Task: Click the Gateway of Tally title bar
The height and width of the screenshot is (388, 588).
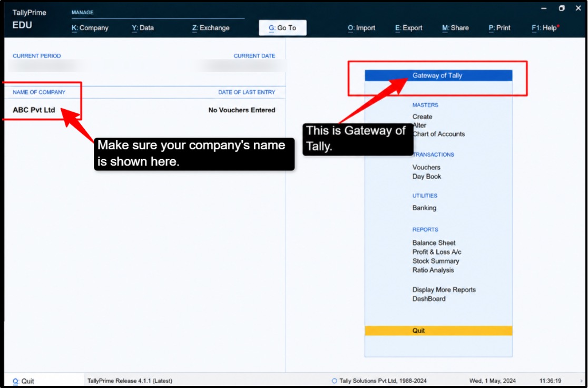Action: [x=438, y=75]
